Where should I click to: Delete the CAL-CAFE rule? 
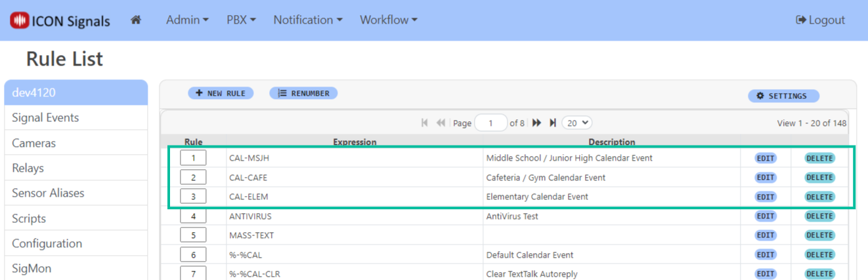[819, 177]
